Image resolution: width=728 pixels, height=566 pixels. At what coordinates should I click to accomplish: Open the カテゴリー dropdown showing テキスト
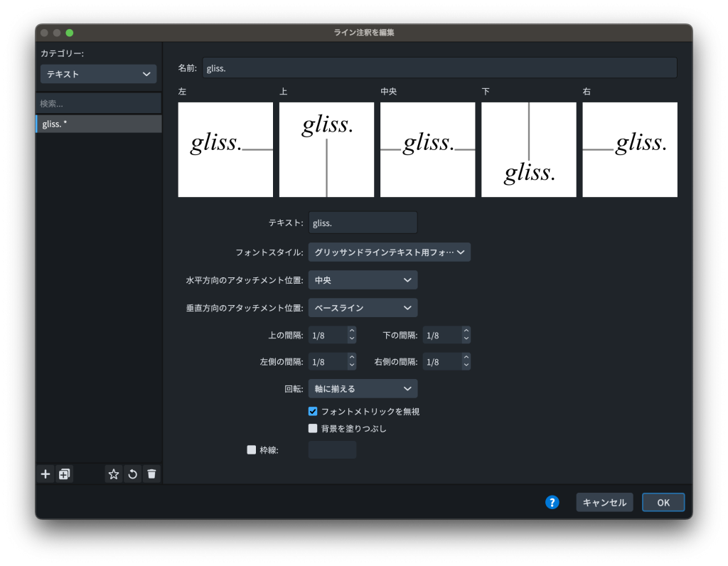pyautogui.click(x=98, y=74)
